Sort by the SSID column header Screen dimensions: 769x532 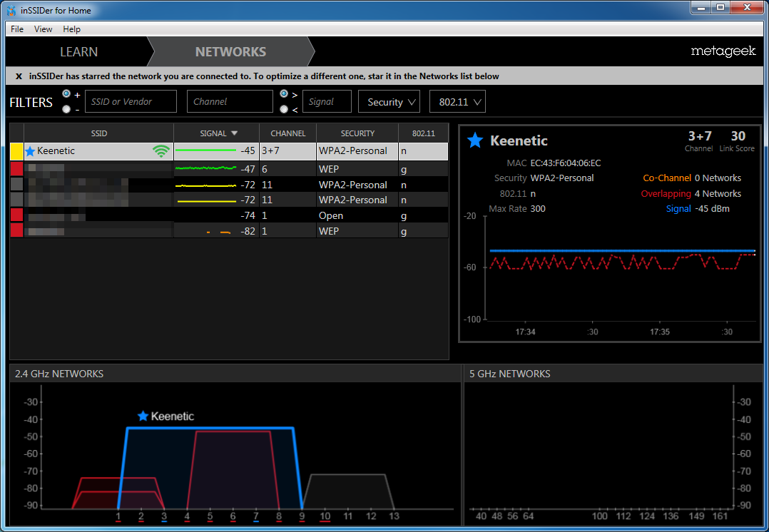(x=98, y=133)
